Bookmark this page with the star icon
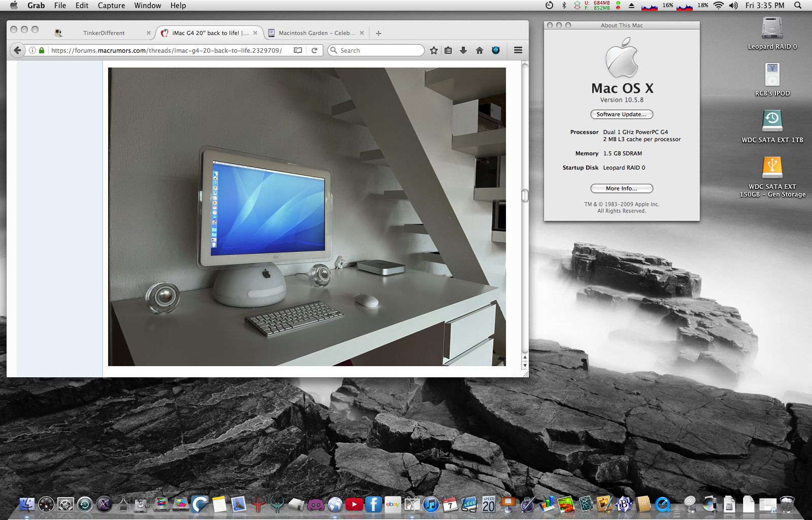The height and width of the screenshot is (520, 812). click(434, 50)
